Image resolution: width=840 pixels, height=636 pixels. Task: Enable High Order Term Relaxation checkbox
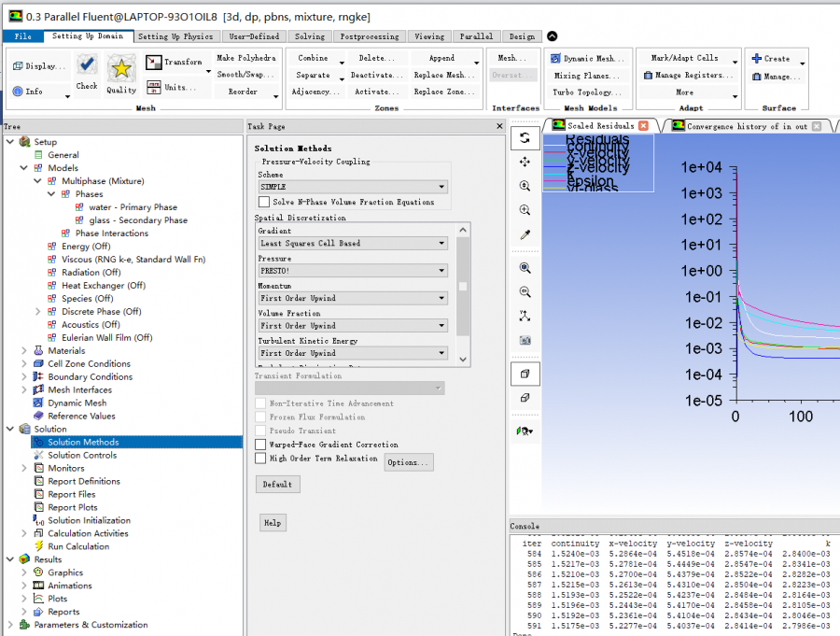tap(261, 459)
